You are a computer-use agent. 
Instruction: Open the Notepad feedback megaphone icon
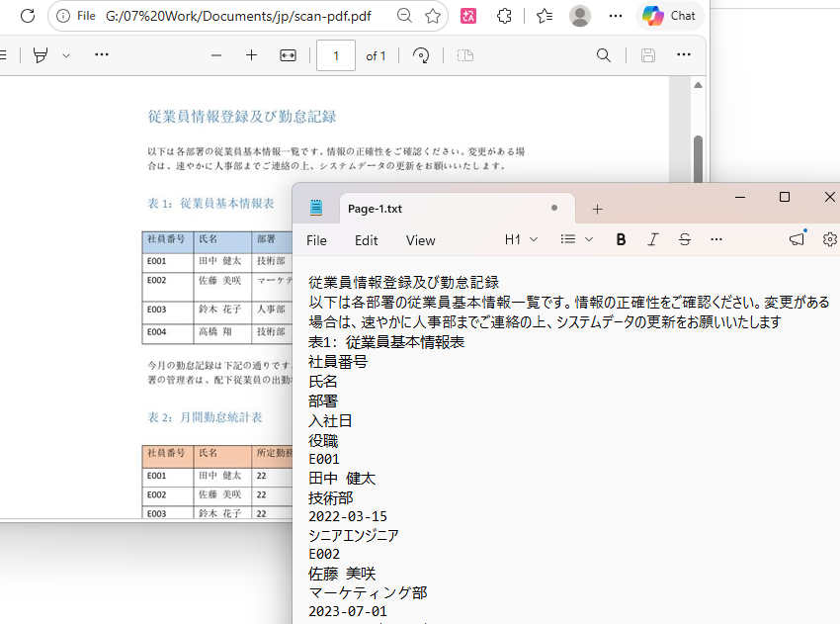(x=798, y=238)
